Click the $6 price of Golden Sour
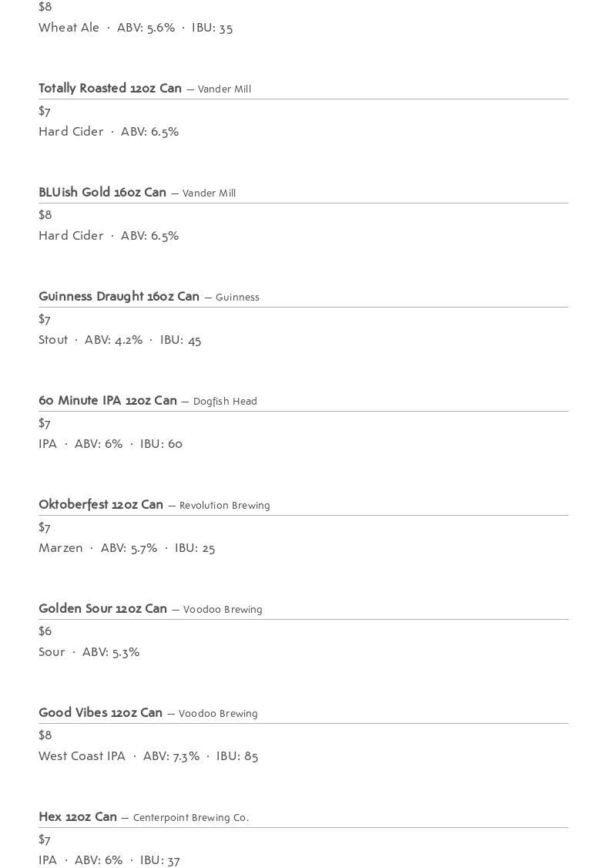The image size is (607, 868). tap(45, 631)
